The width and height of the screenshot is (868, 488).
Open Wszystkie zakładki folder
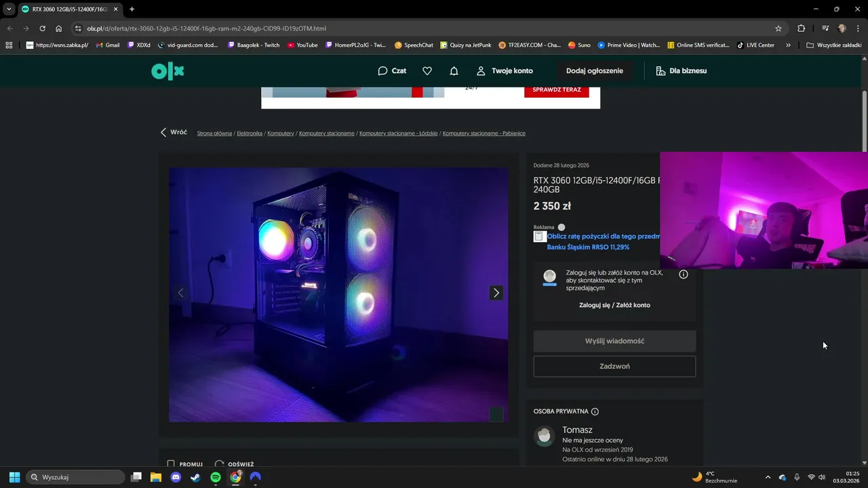[x=834, y=45]
